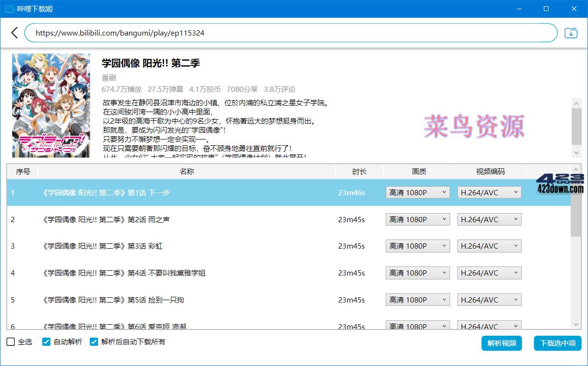Click the scroll-up arrow of the episode list
Screen dimensions: 588x366
pyautogui.click(x=576, y=169)
